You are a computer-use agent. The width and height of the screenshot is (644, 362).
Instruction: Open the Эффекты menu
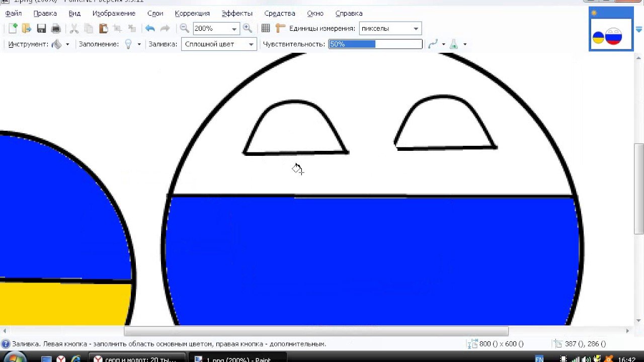click(237, 14)
